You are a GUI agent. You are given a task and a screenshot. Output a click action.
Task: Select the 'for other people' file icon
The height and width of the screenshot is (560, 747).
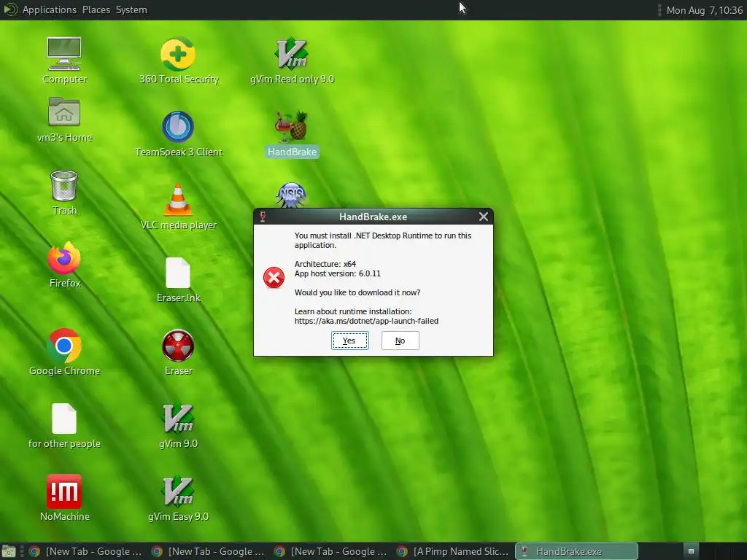pos(64,419)
